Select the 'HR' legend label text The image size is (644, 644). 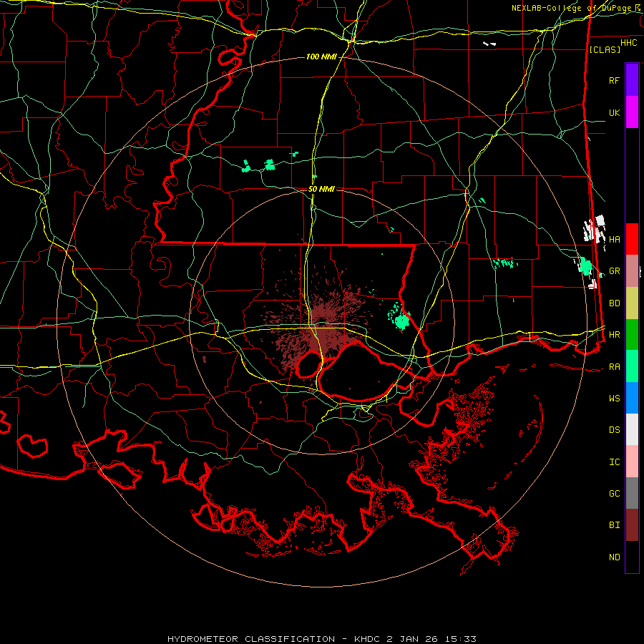pyautogui.click(x=614, y=335)
